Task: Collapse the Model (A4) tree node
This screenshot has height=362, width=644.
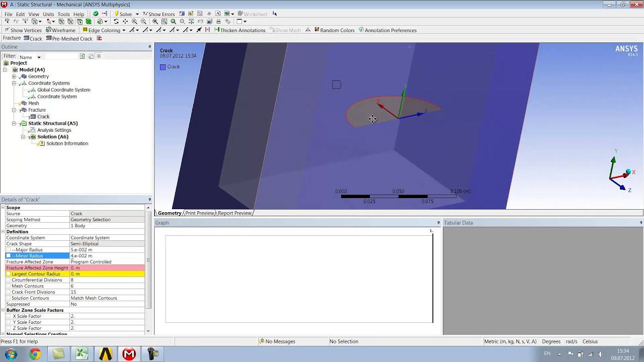Action: 5,70
